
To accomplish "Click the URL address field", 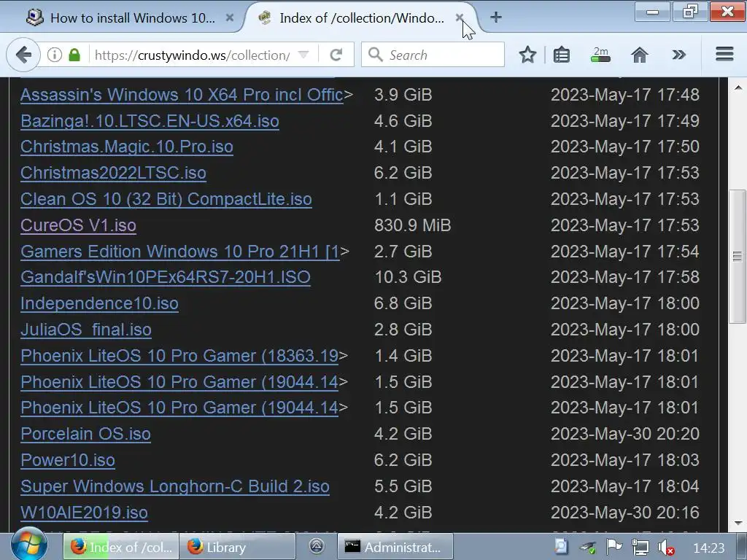I will pyautogui.click(x=192, y=55).
